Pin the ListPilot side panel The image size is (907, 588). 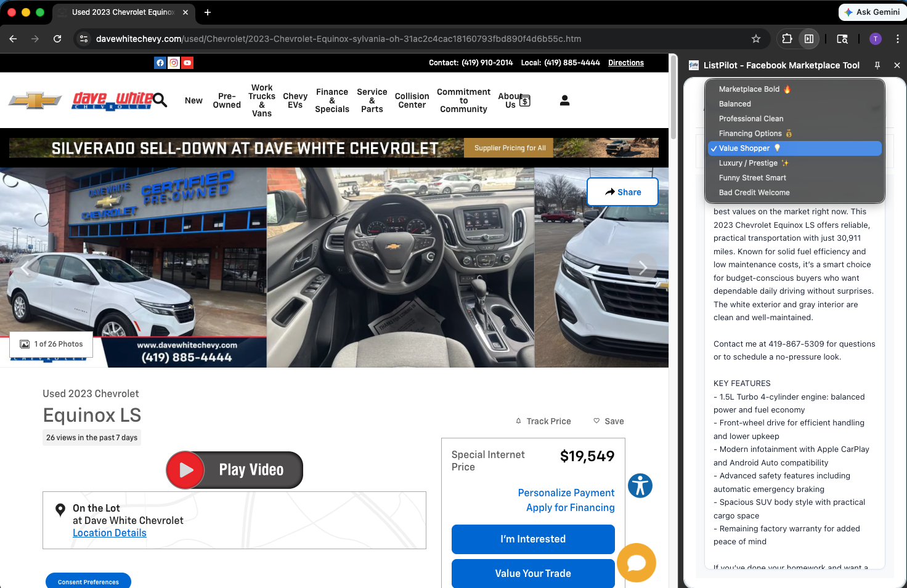tap(877, 65)
